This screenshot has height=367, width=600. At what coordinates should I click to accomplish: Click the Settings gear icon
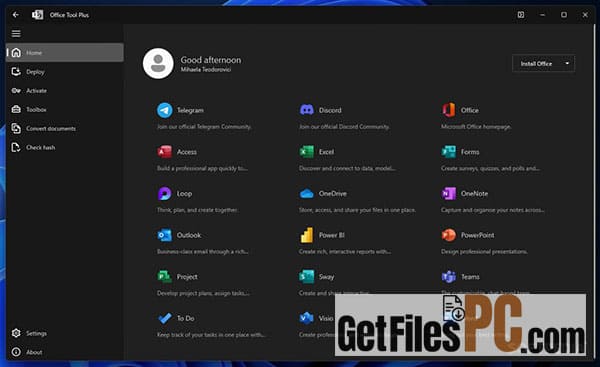pos(16,333)
